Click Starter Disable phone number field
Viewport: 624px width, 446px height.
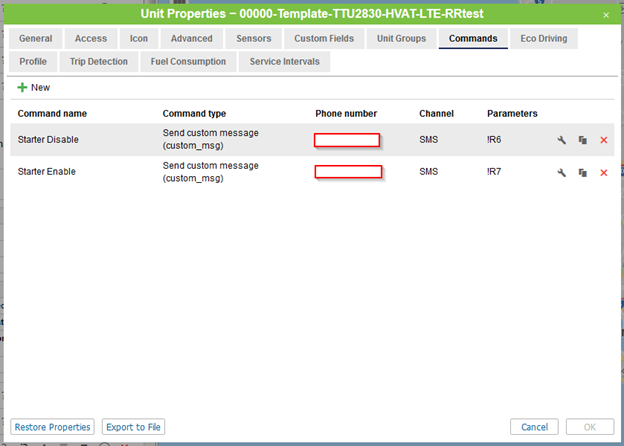pyautogui.click(x=347, y=140)
